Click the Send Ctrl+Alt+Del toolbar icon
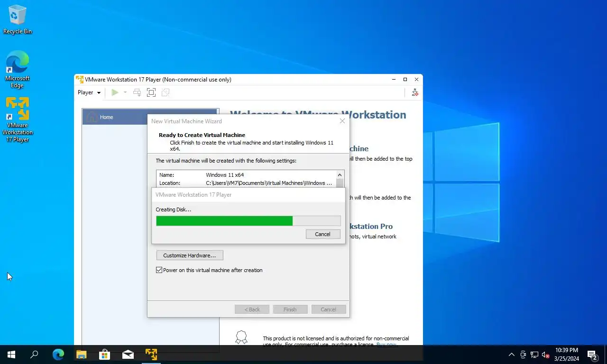 [x=137, y=92]
